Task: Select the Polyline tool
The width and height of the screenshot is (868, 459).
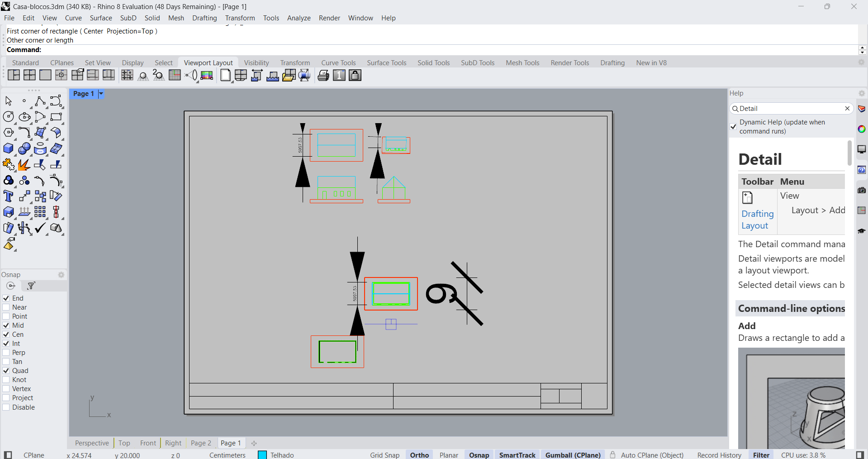Action: click(40, 101)
